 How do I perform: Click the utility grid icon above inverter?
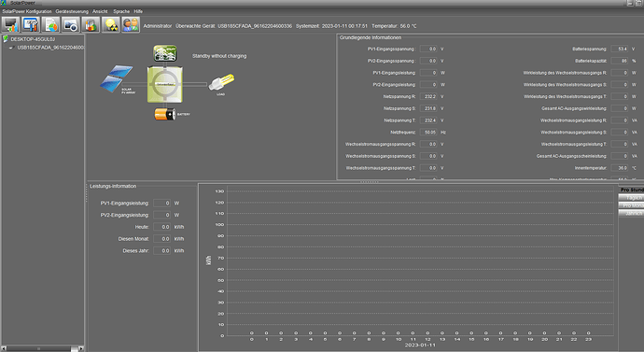pos(165,53)
